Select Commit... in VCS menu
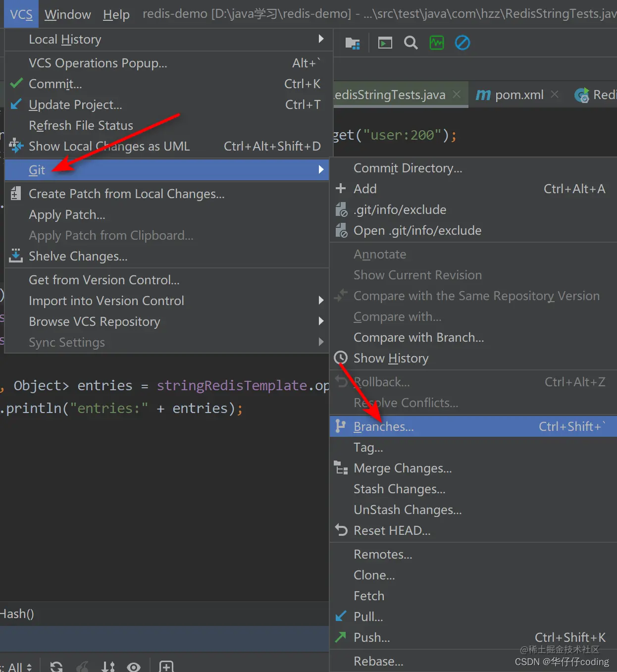 pos(167,84)
